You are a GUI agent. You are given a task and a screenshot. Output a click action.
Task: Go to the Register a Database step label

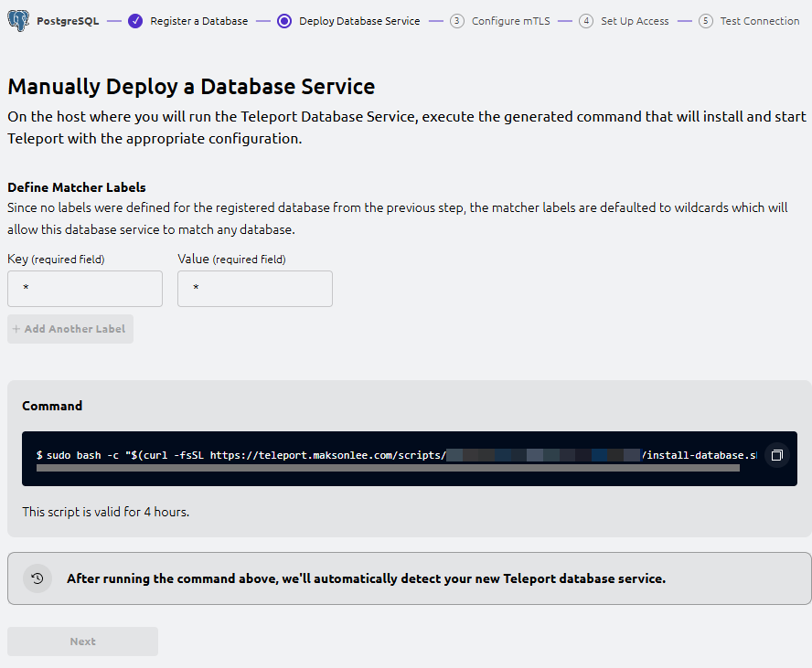[198, 21]
